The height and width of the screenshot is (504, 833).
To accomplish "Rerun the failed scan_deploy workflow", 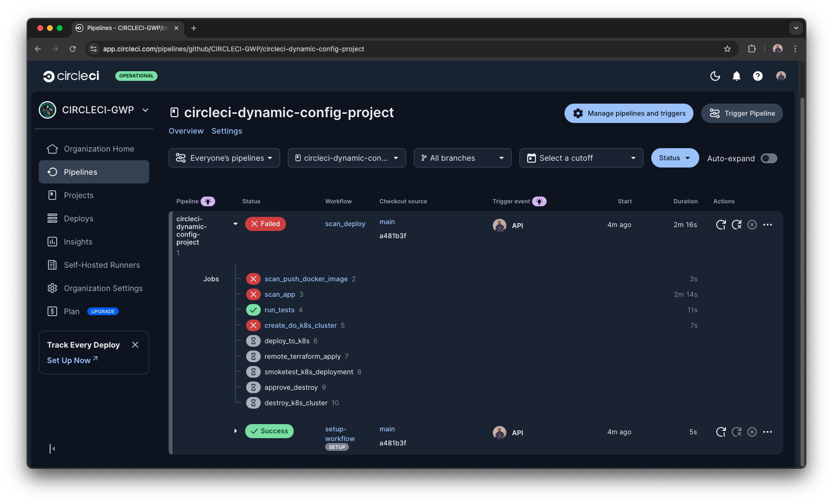I will click(x=721, y=224).
